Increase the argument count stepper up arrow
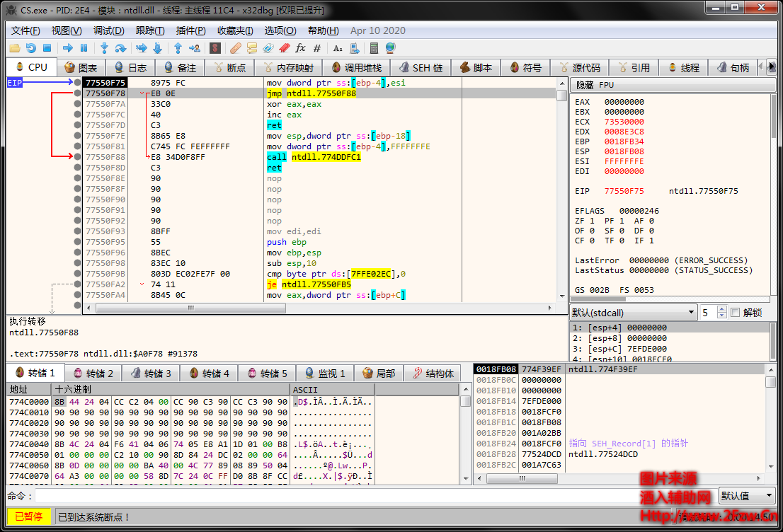The image size is (783, 532). click(x=721, y=309)
